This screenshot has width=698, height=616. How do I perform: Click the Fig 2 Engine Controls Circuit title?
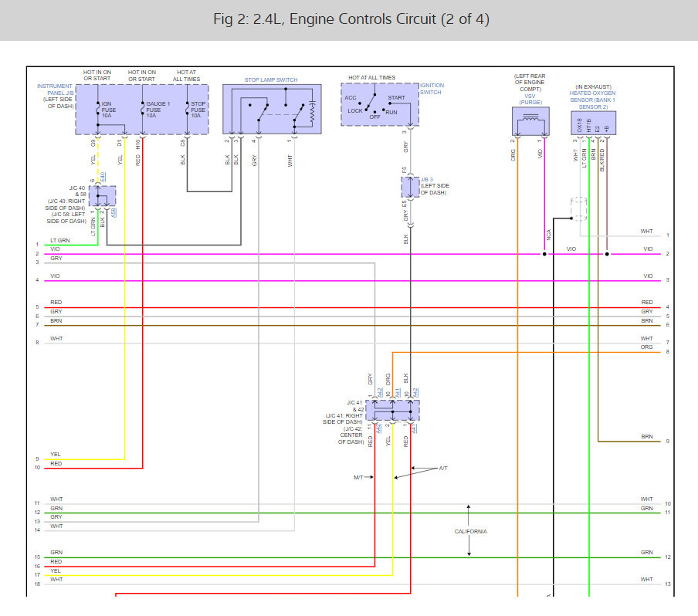pyautogui.click(x=351, y=19)
